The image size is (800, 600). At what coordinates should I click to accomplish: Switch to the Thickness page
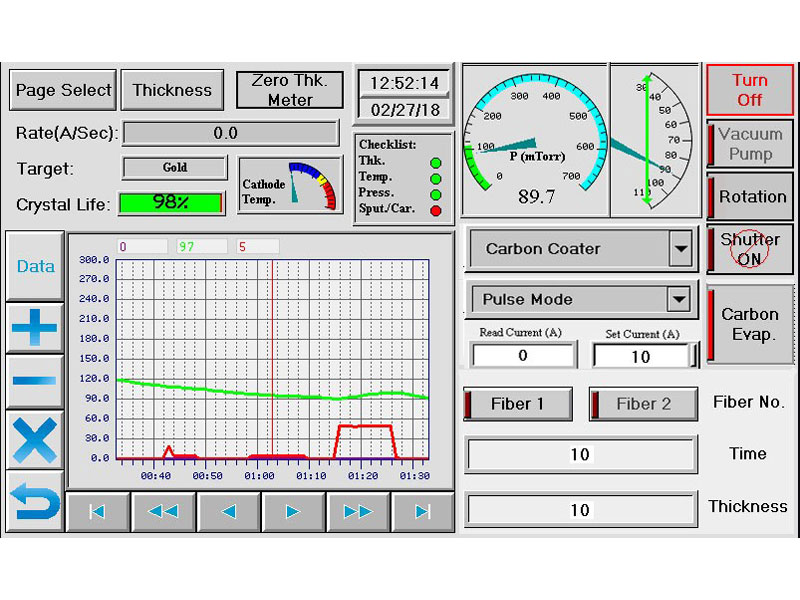tap(172, 90)
